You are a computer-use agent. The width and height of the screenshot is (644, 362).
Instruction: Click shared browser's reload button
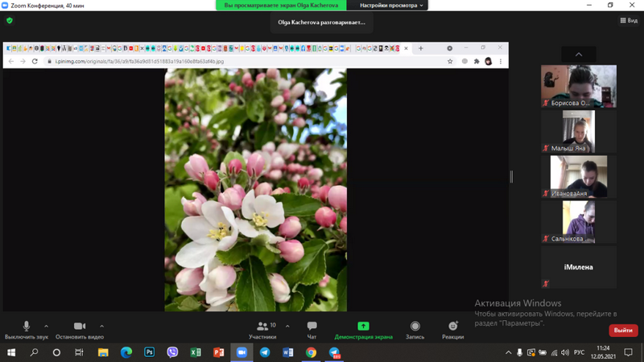click(35, 61)
